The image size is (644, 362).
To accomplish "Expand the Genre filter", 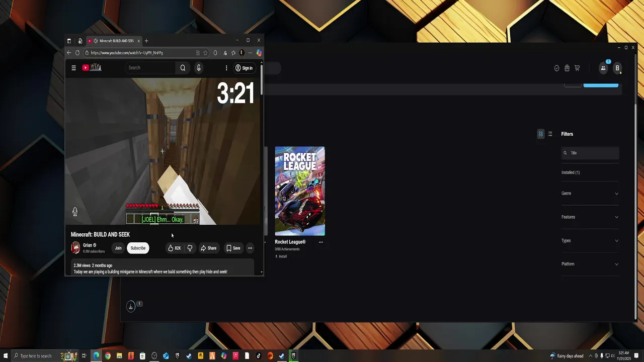I will (x=590, y=194).
